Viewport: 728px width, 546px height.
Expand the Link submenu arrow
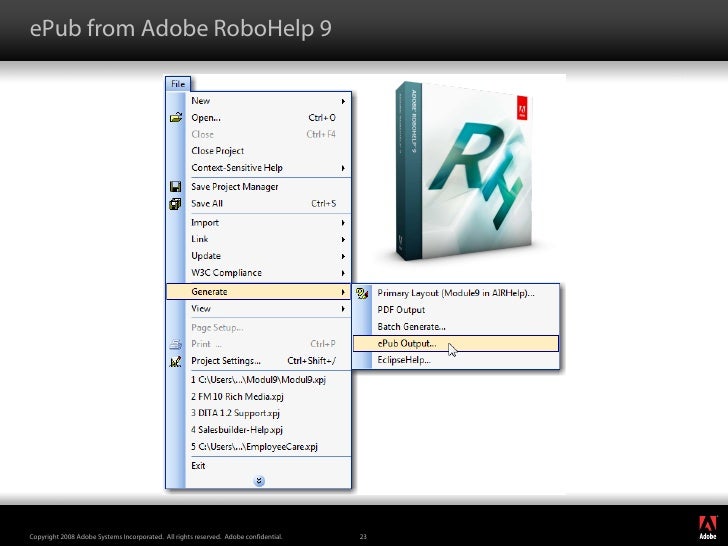343,240
